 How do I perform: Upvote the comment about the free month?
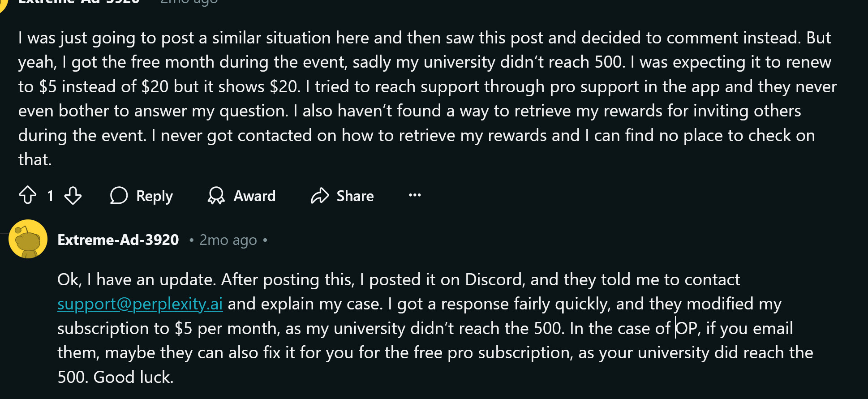point(28,195)
